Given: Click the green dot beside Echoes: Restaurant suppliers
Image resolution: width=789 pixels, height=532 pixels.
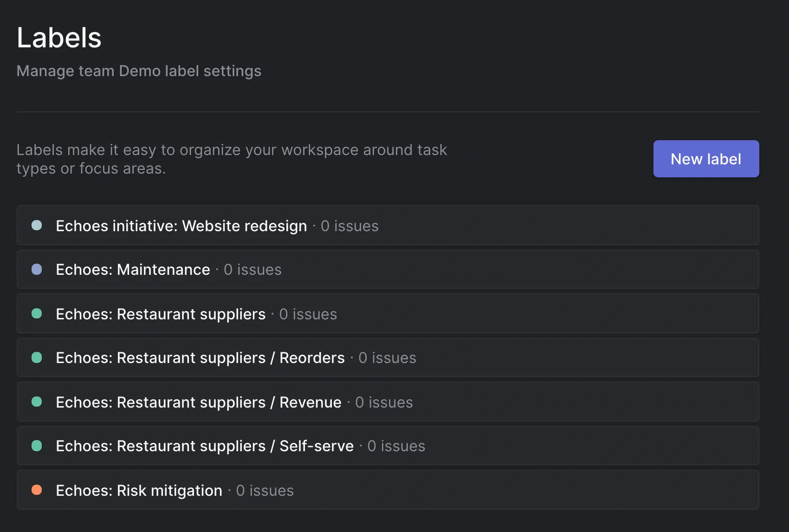Looking at the screenshot, I should 37,314.
